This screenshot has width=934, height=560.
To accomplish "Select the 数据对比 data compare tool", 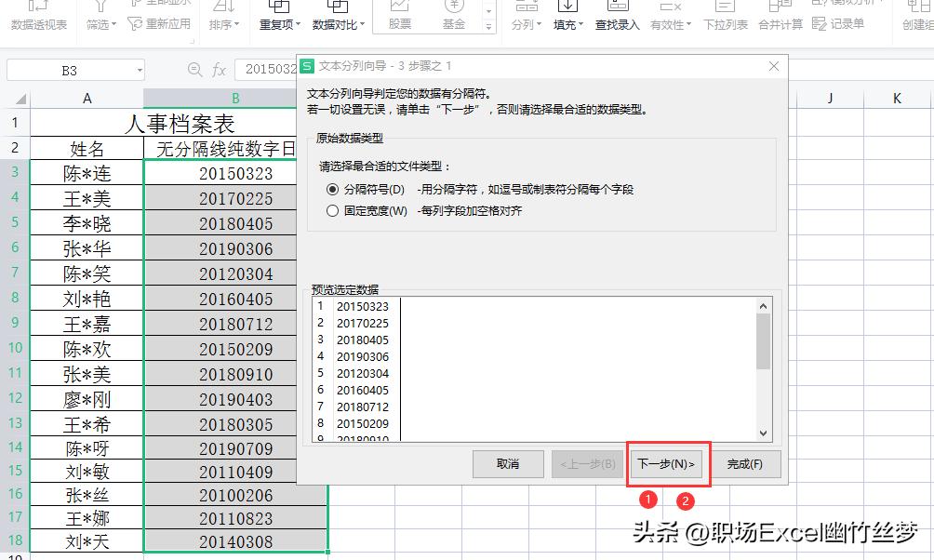I will pyautogui.click(x=337, y=19).
